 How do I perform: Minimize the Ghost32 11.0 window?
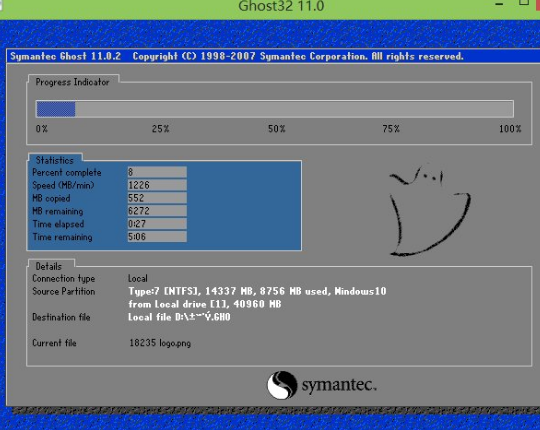[x=499, y=4]
